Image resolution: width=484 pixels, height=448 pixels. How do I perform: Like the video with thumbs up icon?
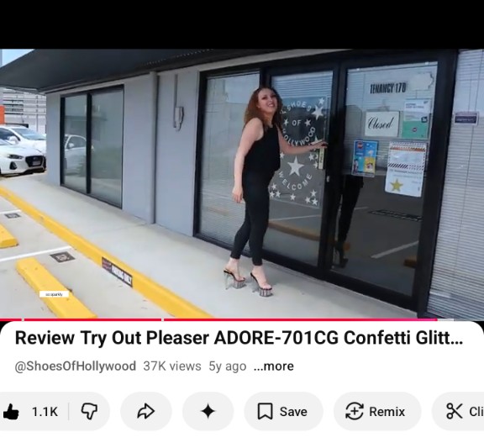11,411
